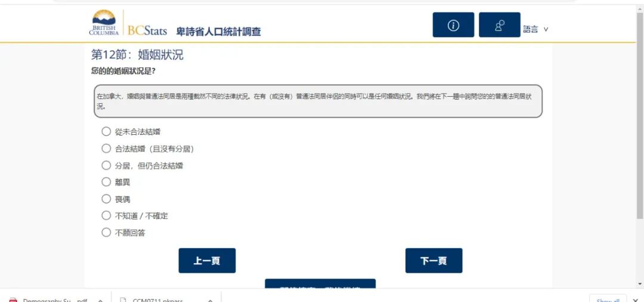This screenshot has height=302, width=644.
Task: Click the British Columbia logo
Action: coord(104,23)
